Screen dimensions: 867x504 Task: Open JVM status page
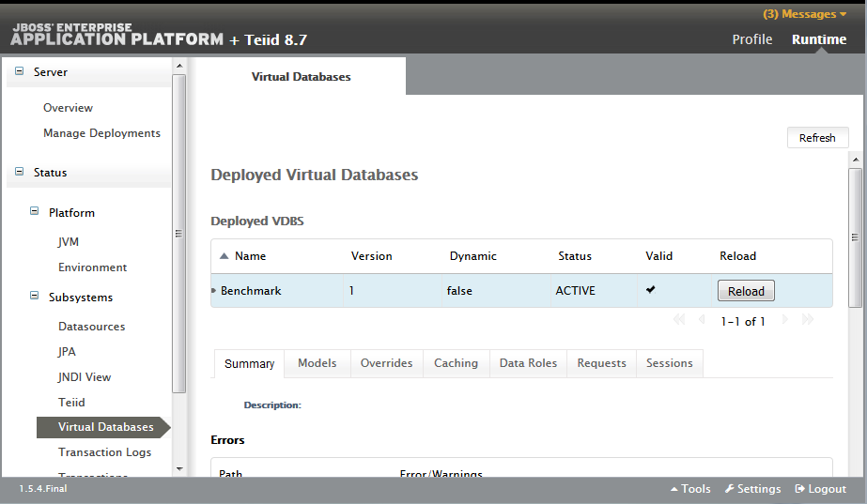click(69, 242)
